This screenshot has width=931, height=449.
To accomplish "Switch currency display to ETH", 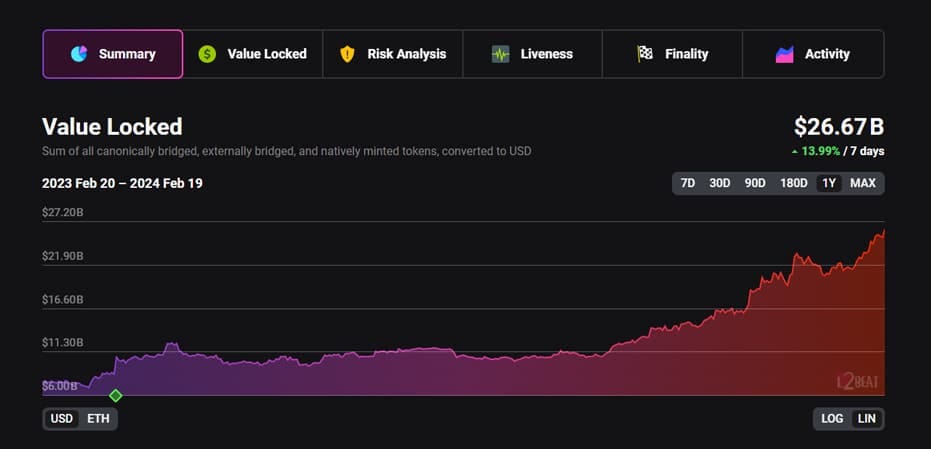I will click(98, 419).
